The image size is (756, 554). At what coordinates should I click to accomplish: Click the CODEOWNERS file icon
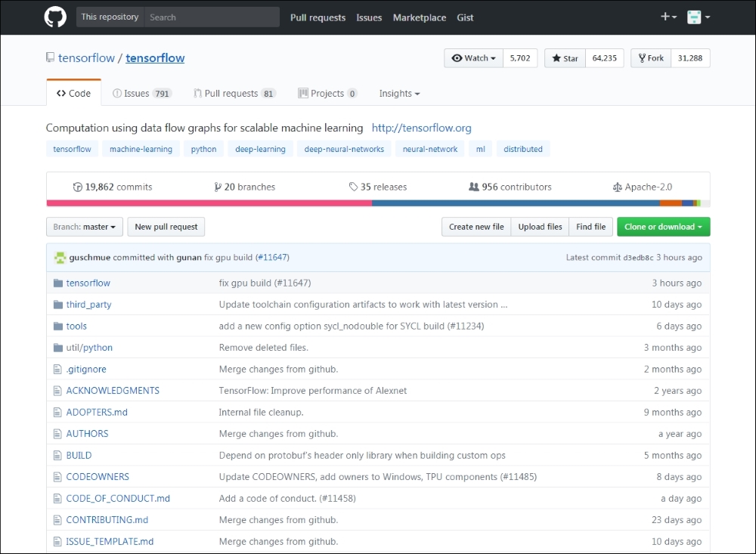tap(57, 477)
